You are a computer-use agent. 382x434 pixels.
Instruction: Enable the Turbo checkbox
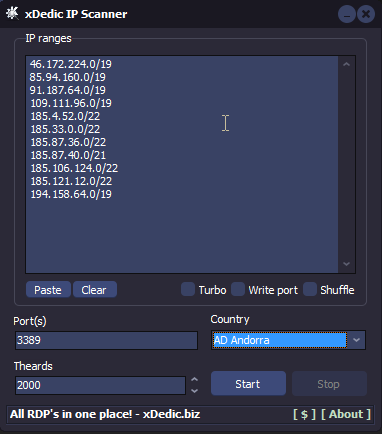point(188,289)
